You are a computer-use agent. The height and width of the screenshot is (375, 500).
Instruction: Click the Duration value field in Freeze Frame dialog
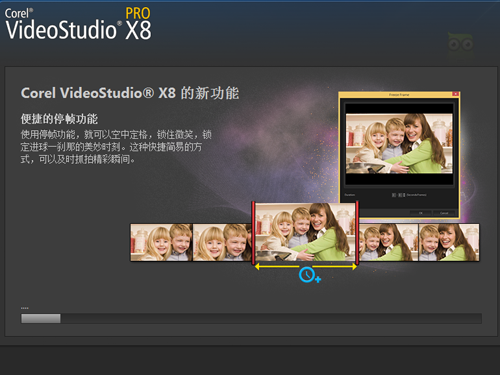pyautogui.click(x=398, y=195)
